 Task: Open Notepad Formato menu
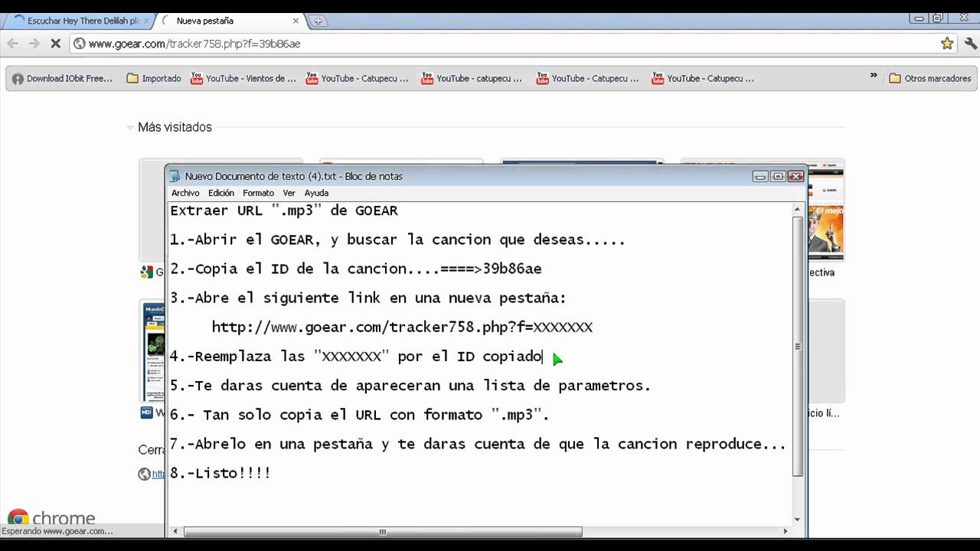258,193
